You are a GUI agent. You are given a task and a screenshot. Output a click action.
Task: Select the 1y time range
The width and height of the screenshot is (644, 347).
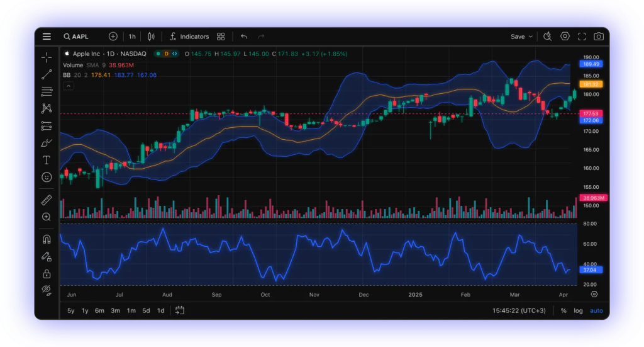85,311
